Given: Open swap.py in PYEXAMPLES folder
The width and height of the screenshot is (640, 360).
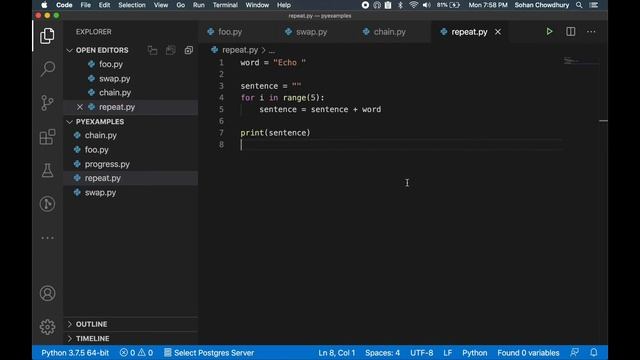Looking at the screenshot, I should tap(100, 193).
